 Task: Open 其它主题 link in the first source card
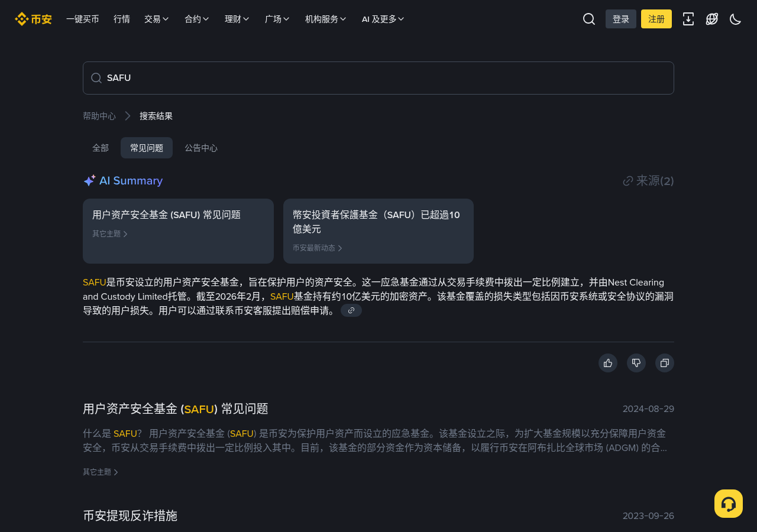(x=110, y=233)
